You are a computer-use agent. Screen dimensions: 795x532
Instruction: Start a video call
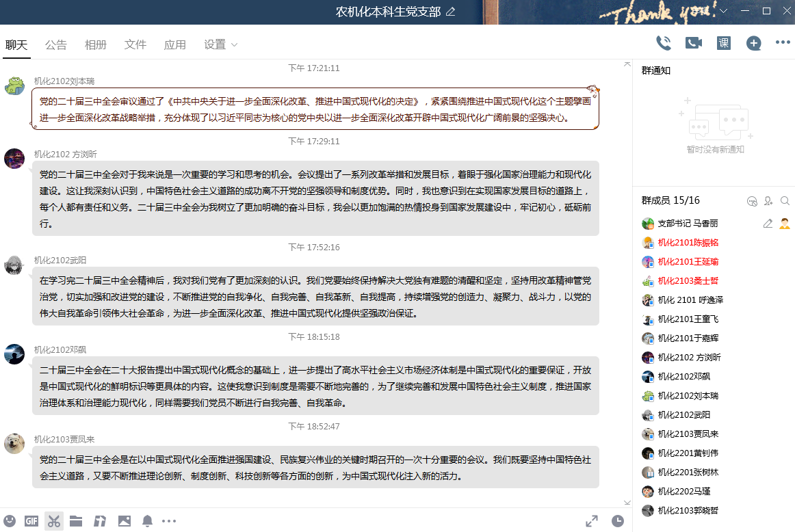pyautogui.click(x=694, y=42)
